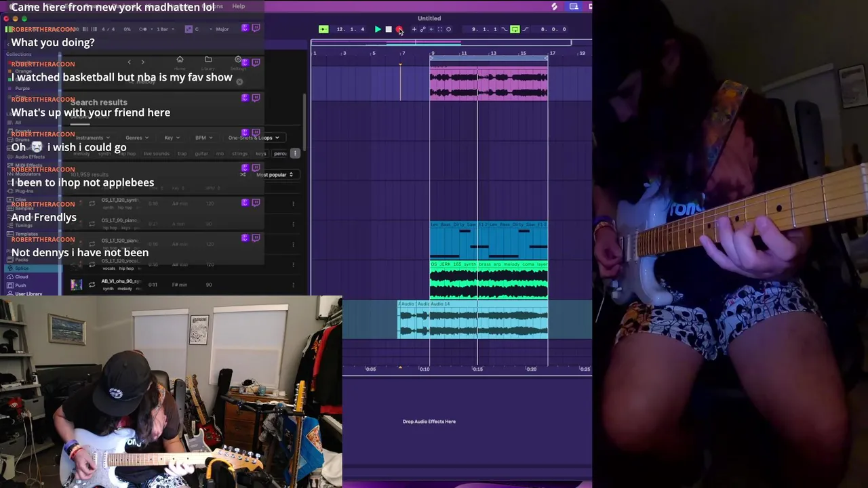Screen dimensions: 868x488
Task: Open the One-Shots & Loops dropdown
Action: (x=254, y=138)
